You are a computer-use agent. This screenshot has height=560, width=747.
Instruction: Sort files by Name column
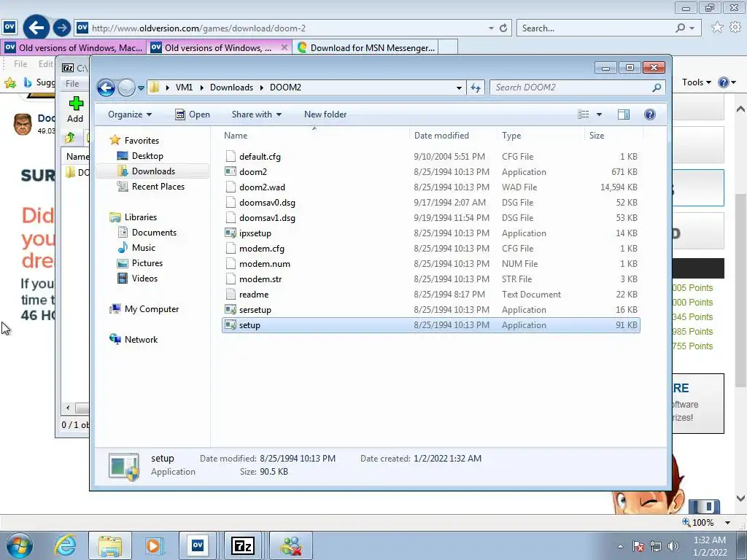[x=314, y=136]
